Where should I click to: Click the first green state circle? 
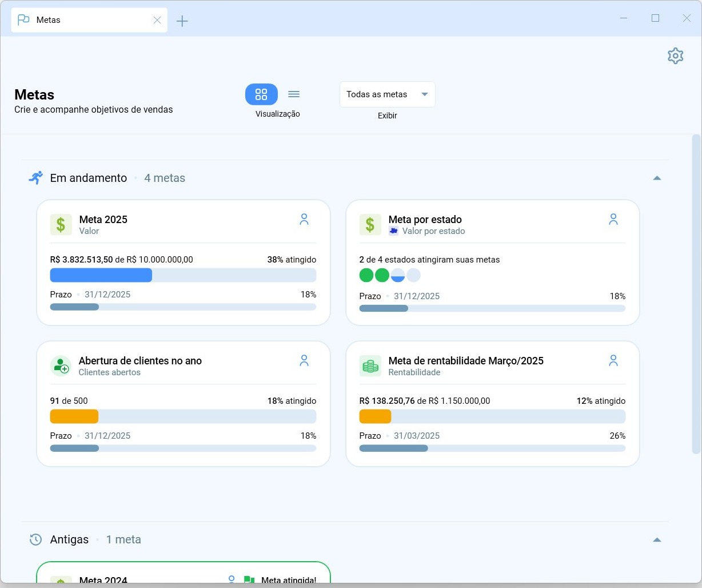point(366,275)
